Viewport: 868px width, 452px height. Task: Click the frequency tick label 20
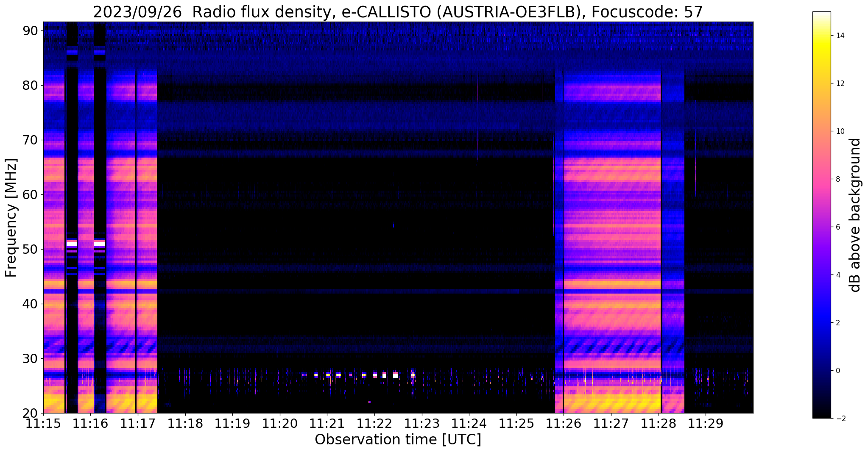[x=31, y=413]
